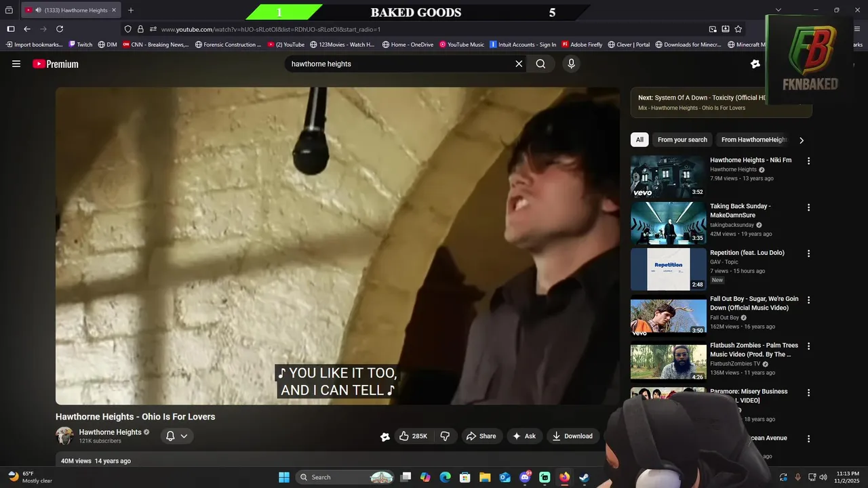Go back in browser history
This screenshot has height=488, width=868.
[27, 29]
